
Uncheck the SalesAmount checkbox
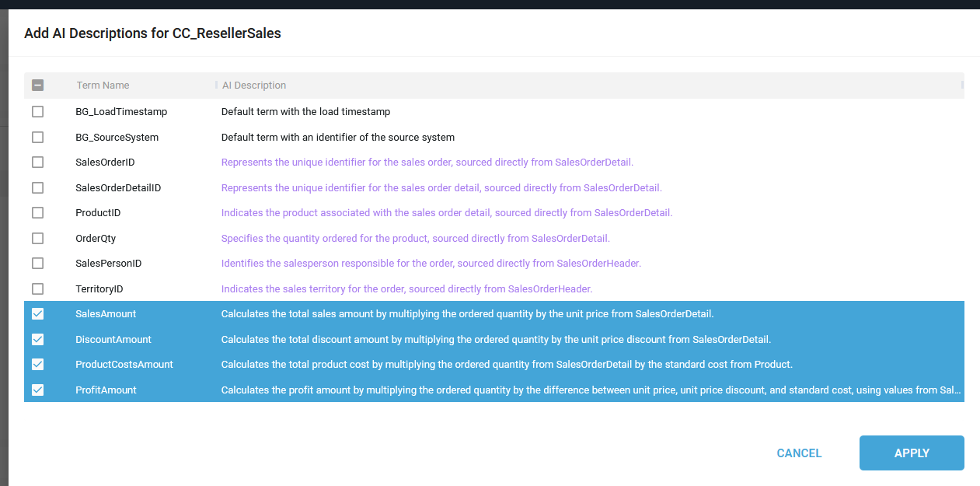pos(37,314)
